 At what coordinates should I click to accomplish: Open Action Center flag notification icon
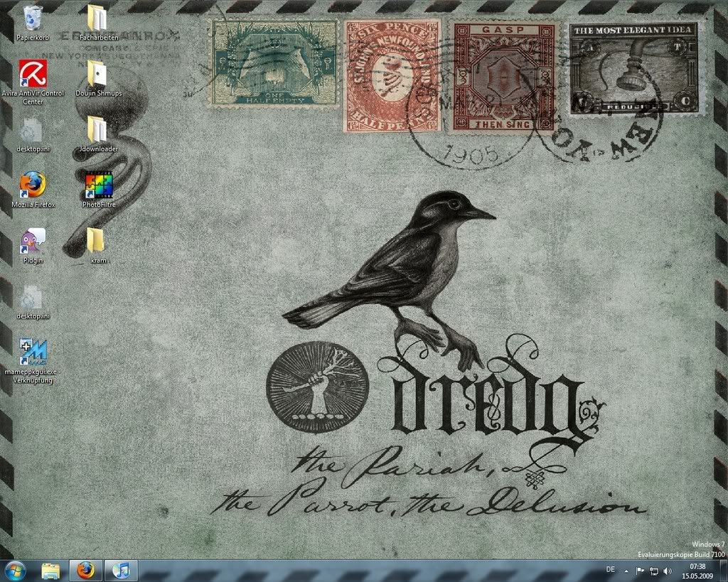639,571
